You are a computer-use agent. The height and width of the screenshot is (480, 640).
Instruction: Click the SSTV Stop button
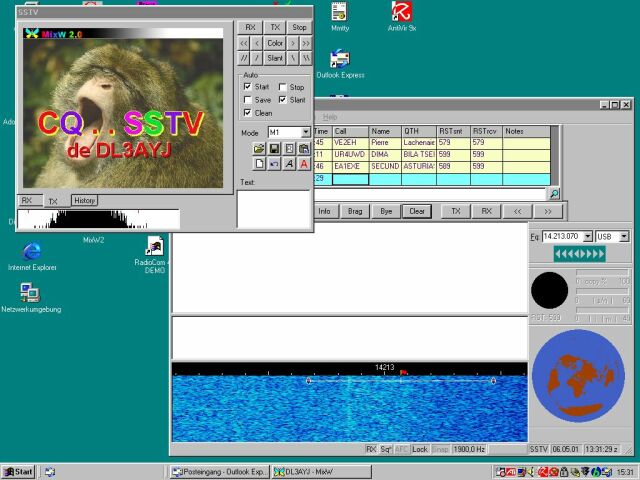[x=299, y=27]
